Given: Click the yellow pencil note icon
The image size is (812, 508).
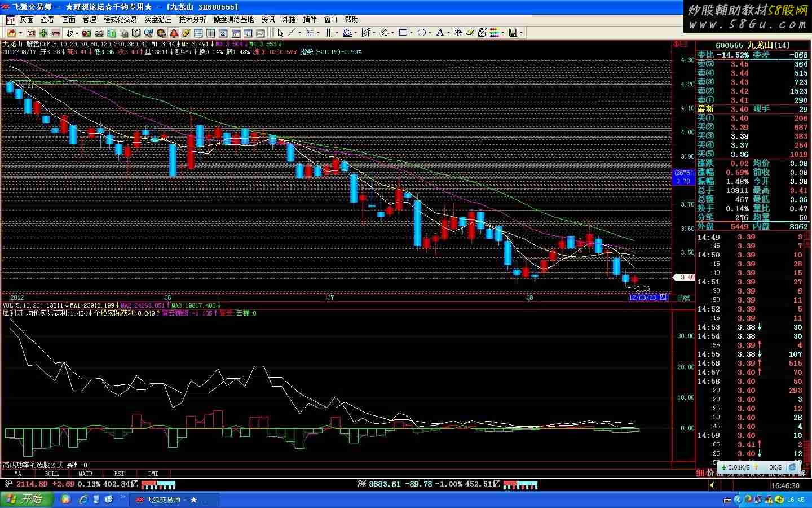Looking at the screenshot, I should point(186,33).
